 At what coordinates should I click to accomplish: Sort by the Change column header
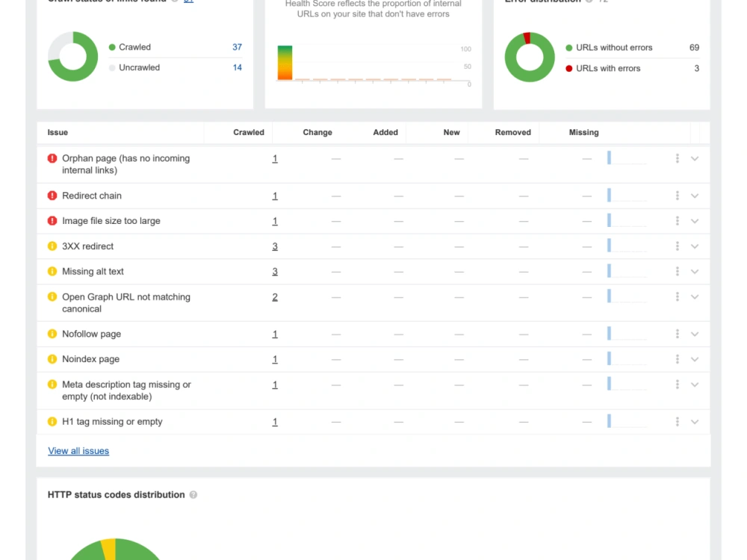tap(317, 132)
